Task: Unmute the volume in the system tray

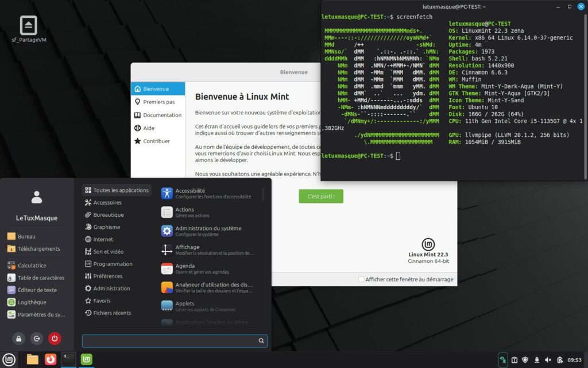Action: [x=548, y=361]
